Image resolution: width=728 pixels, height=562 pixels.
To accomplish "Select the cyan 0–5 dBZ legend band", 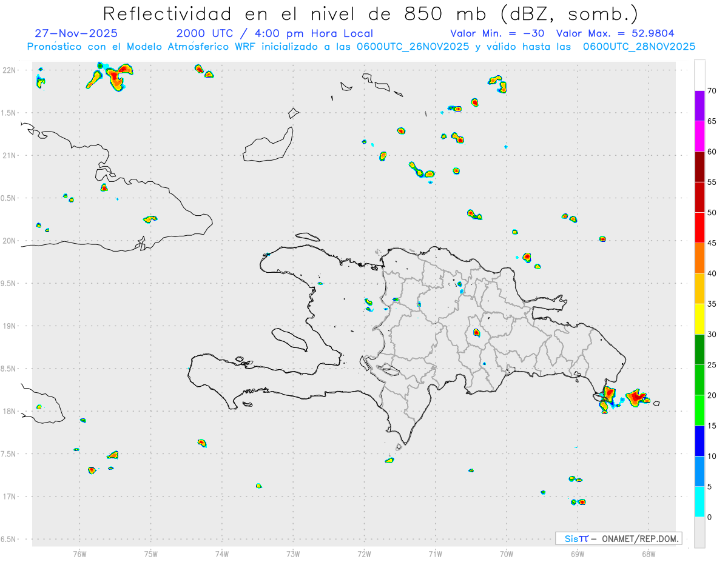I will [x=699, y=502].
